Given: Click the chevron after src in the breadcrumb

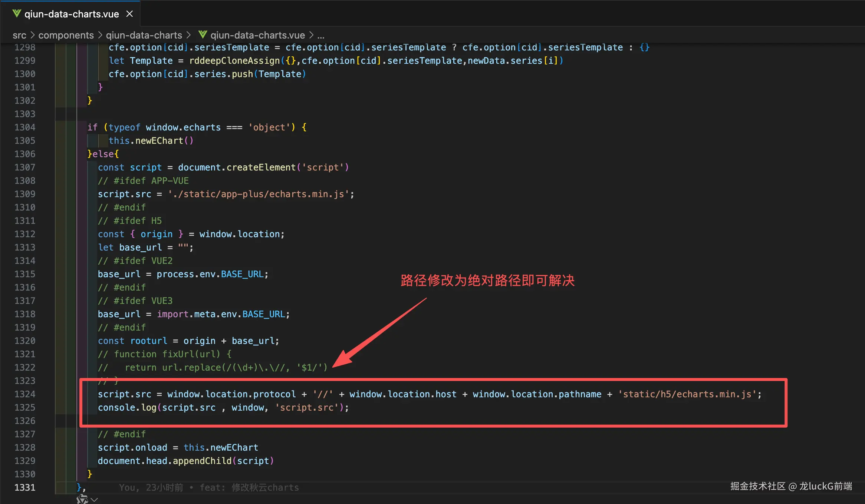Looking at the screenshot, I should point(32,35).
